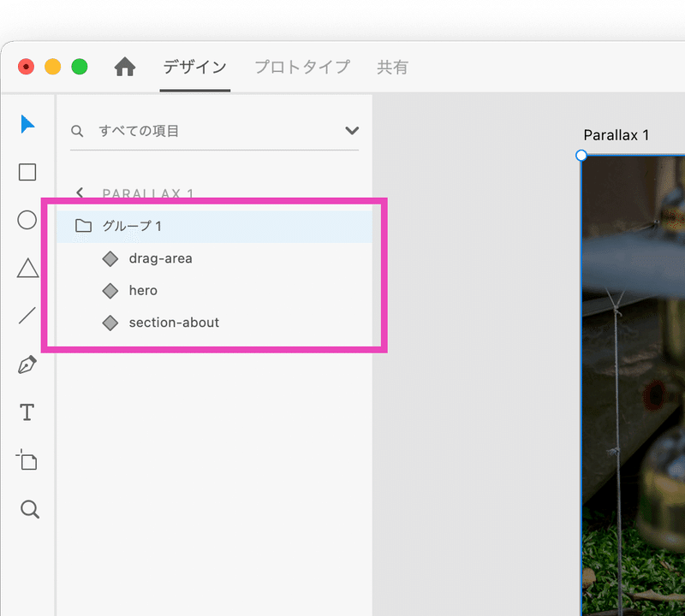Select the section-about layer

[215, 323]
